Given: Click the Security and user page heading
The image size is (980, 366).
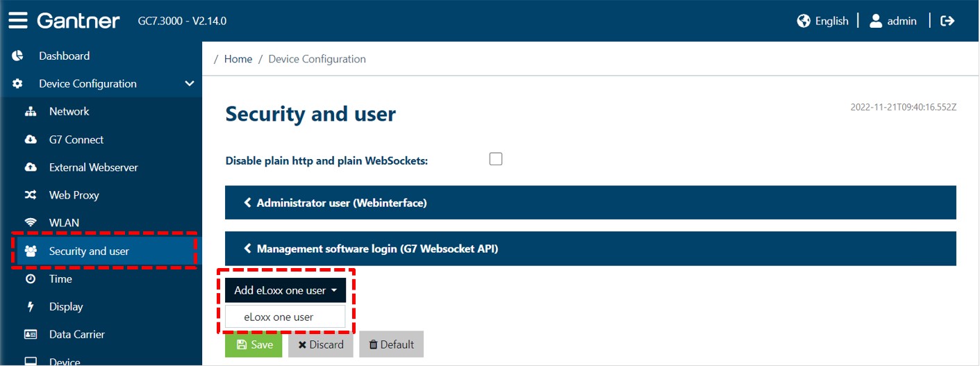Looking at the screenshot, I should (x=310, y=114).
